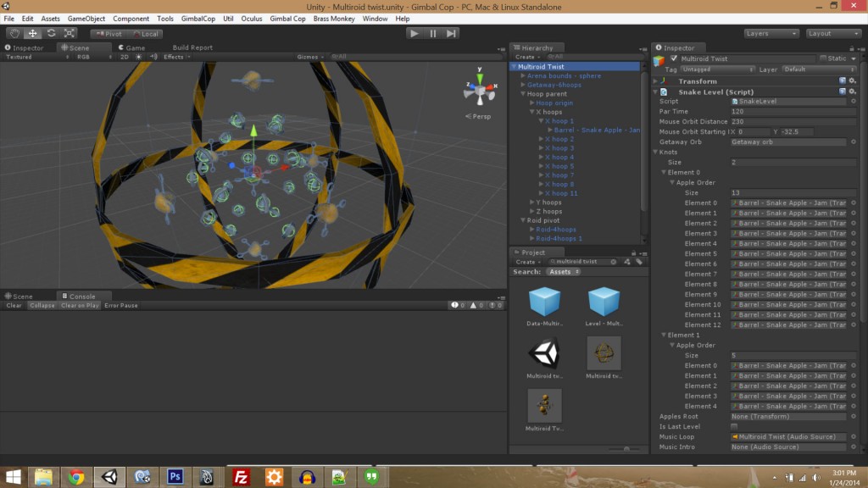
Task: Open the GameObject menu
Action: (x=86, y=19)
